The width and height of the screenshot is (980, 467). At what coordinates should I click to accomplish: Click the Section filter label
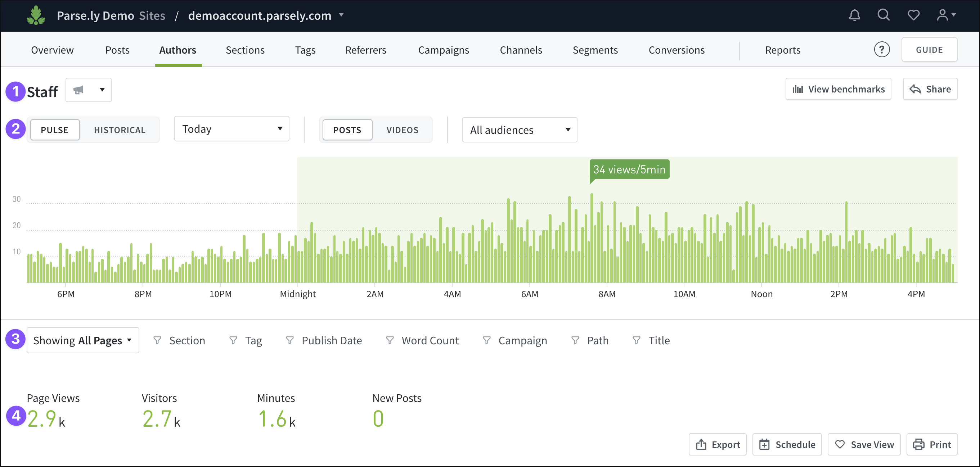[x=187, y=341]
